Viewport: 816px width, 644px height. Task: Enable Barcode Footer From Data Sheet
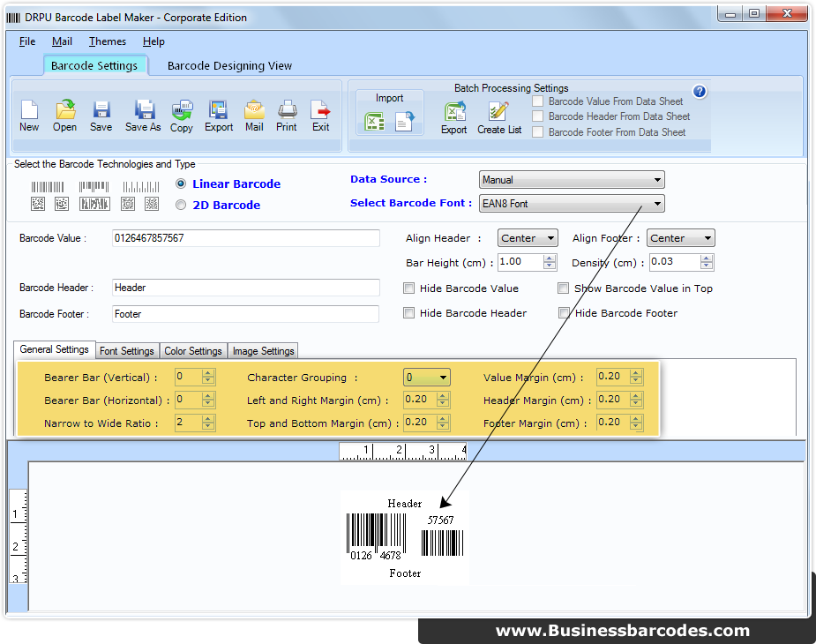537,132
